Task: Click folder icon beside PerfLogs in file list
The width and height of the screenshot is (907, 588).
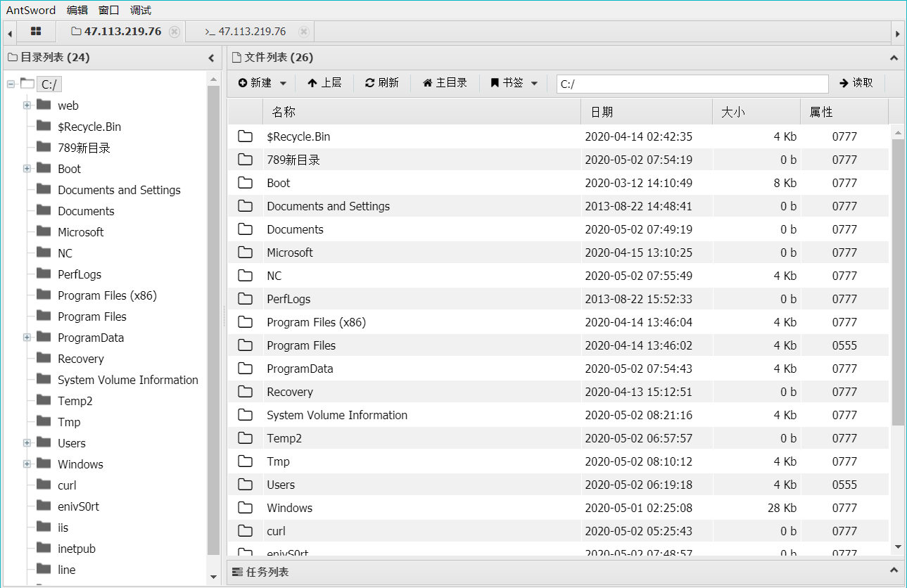Action: (x=245, y=299)
